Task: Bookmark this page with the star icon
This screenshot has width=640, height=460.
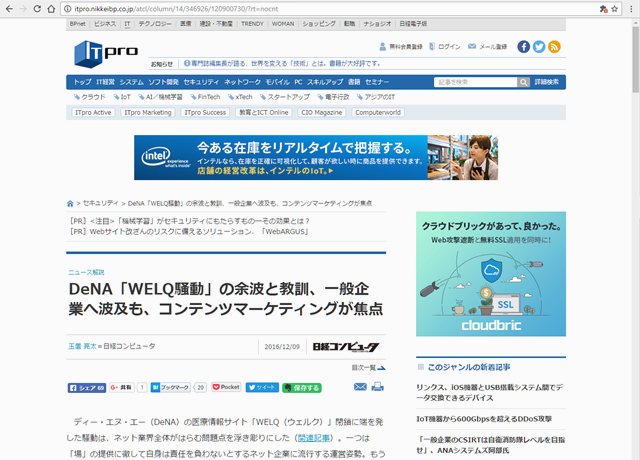Action: tap(605, 8)
